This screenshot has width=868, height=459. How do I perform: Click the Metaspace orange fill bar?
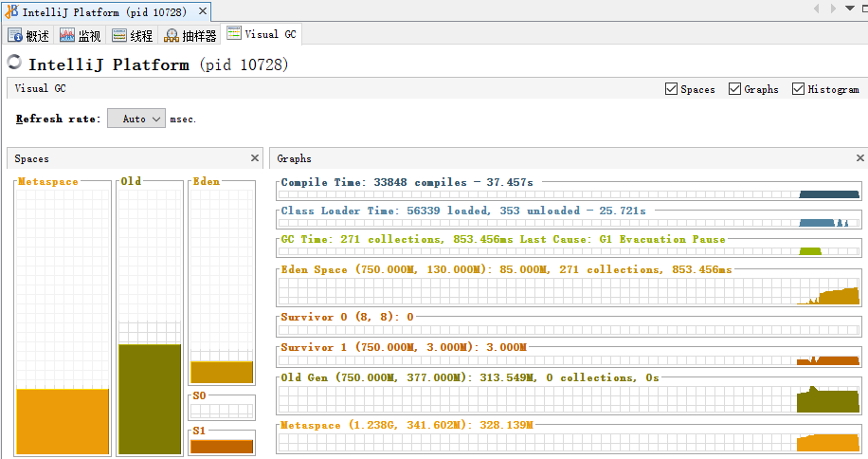pyautogui.click(x=63, y=421)
